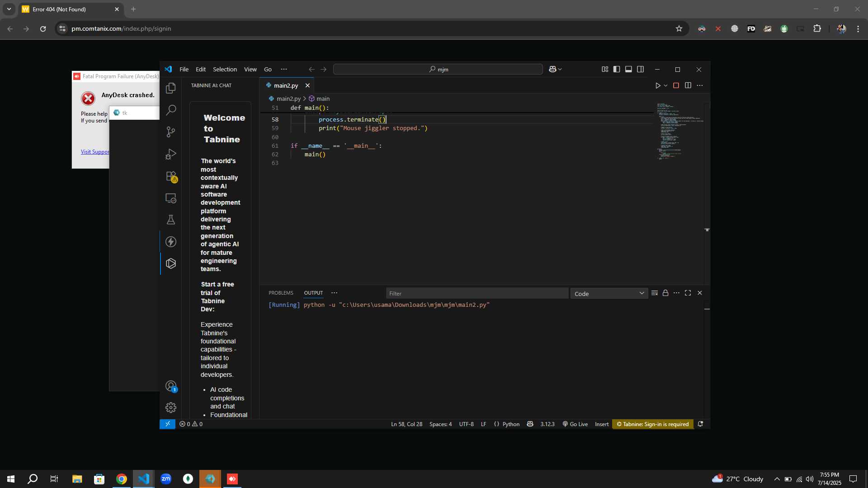Bookmark this page with star icon in Chrome

click(x=679, y=28)
